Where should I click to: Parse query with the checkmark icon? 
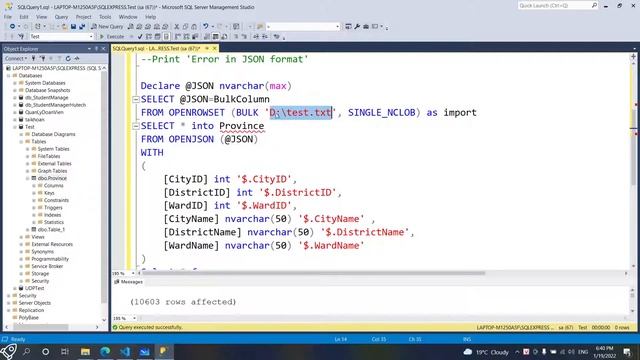point(140,37)
